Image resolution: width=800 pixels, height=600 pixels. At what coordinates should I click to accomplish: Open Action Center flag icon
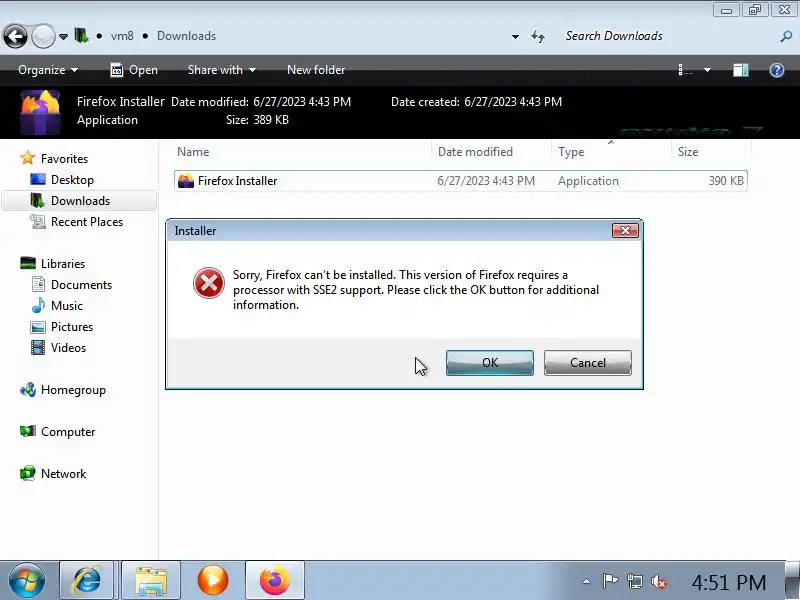click(610, 581)
